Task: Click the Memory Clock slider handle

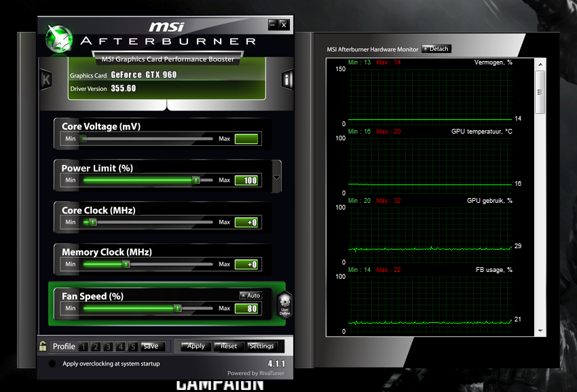Action: [126, 264]
